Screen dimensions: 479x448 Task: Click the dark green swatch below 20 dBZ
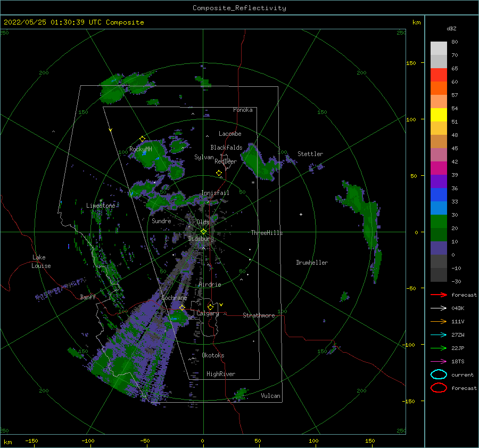439,234
